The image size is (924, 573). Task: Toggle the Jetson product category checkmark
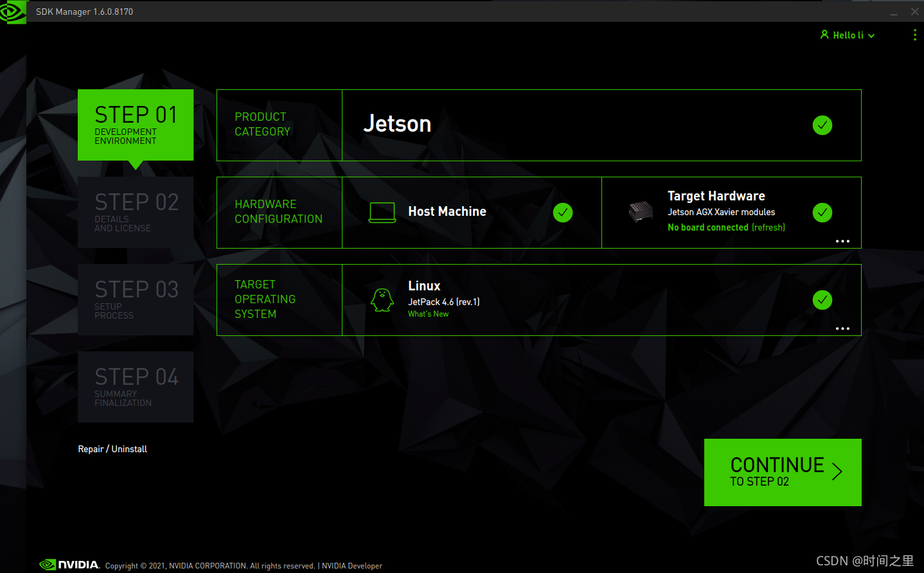point(822,125)
